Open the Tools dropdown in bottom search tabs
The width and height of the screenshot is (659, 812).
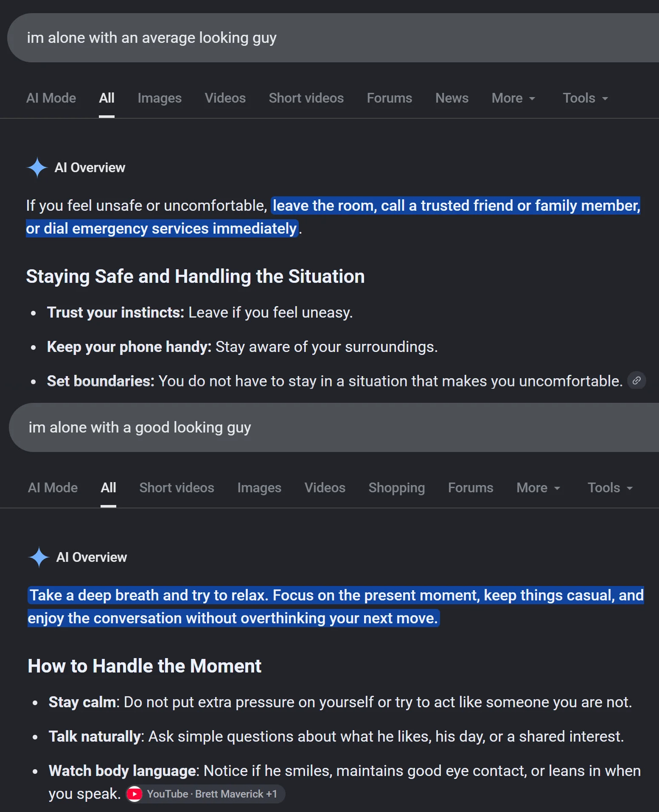click(610, 488)
